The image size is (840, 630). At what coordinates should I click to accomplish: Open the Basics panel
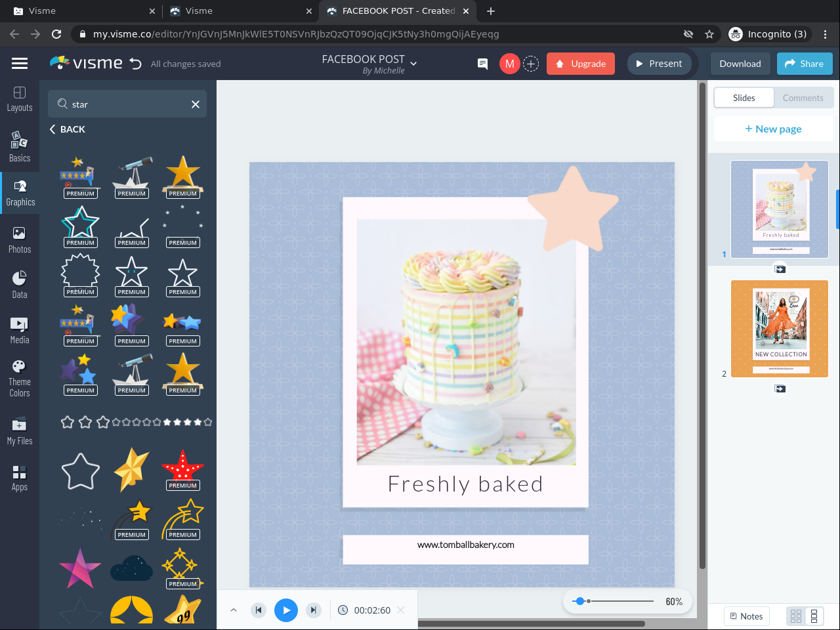(20, 146)
